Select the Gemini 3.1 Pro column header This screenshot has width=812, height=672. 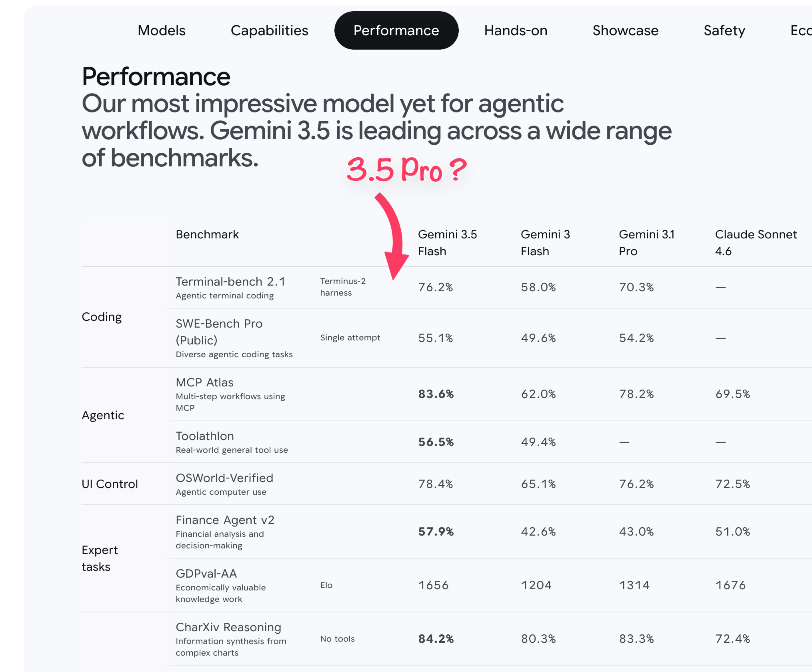click(646, 242)
